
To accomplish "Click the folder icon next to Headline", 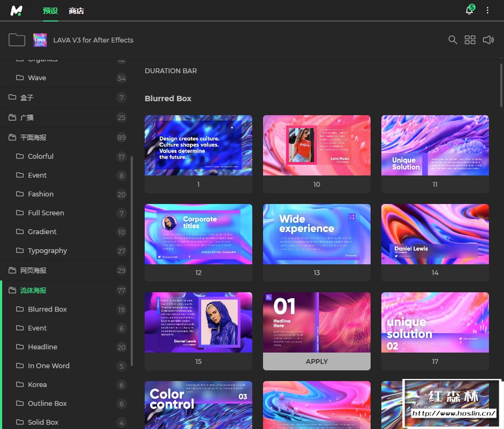I will click(20, 347).
